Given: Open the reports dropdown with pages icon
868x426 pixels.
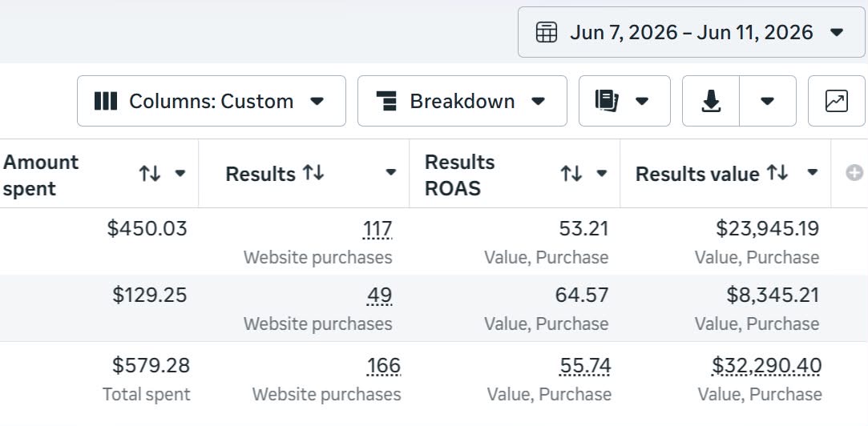Looking at the screenshot, I should coord(624,101).
